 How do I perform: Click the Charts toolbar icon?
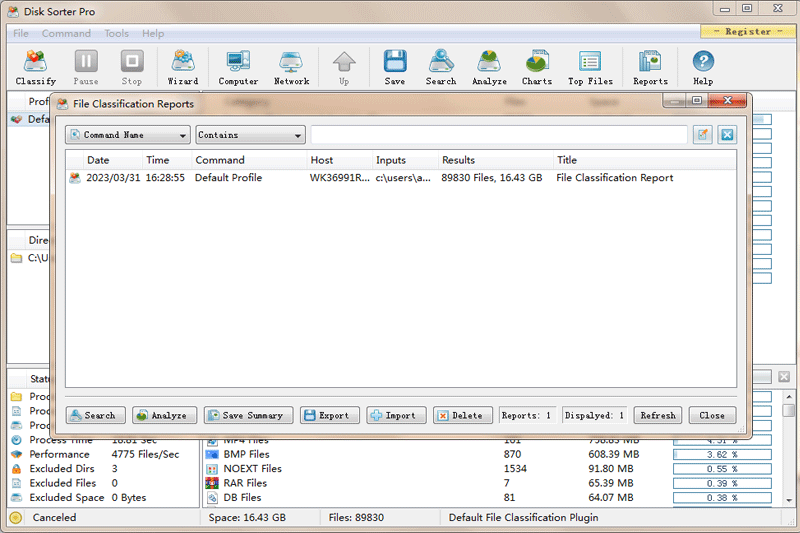click(x=537, y=67)
